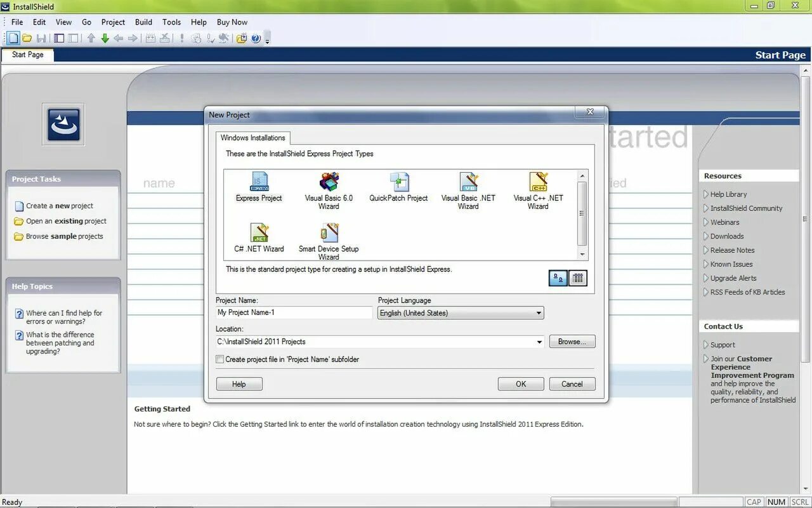Enable 'Create project file in Project Name subfolder'
Screen dimensions: 812x508
click(x=220, y=359)
